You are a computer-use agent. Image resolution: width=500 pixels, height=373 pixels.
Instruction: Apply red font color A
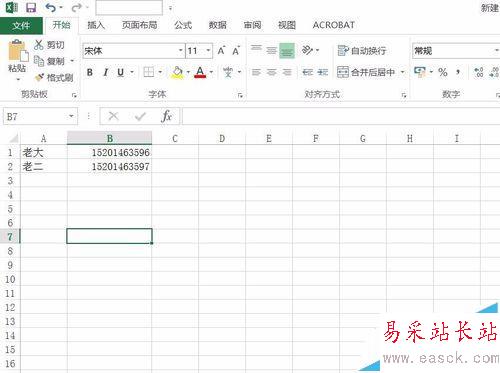(200, 72)
